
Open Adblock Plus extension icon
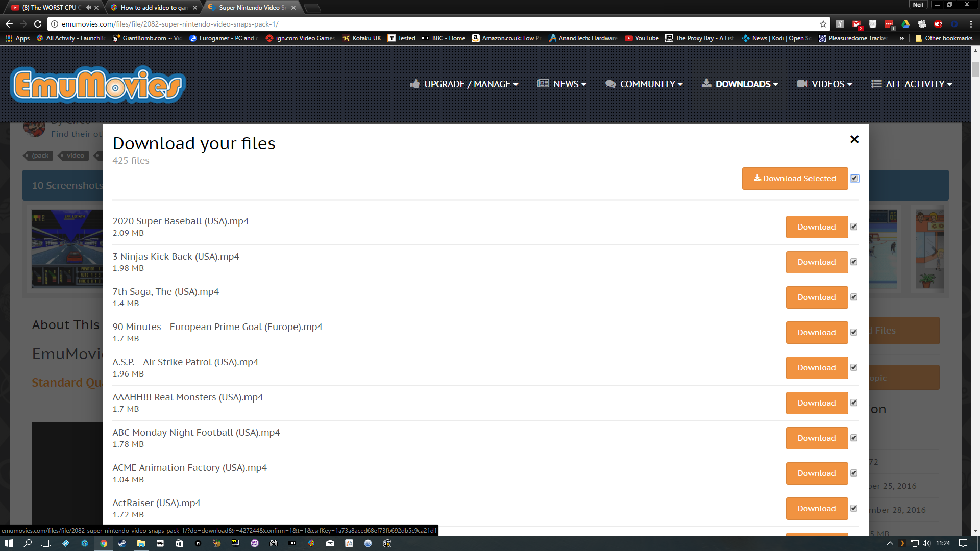point(938,24)
